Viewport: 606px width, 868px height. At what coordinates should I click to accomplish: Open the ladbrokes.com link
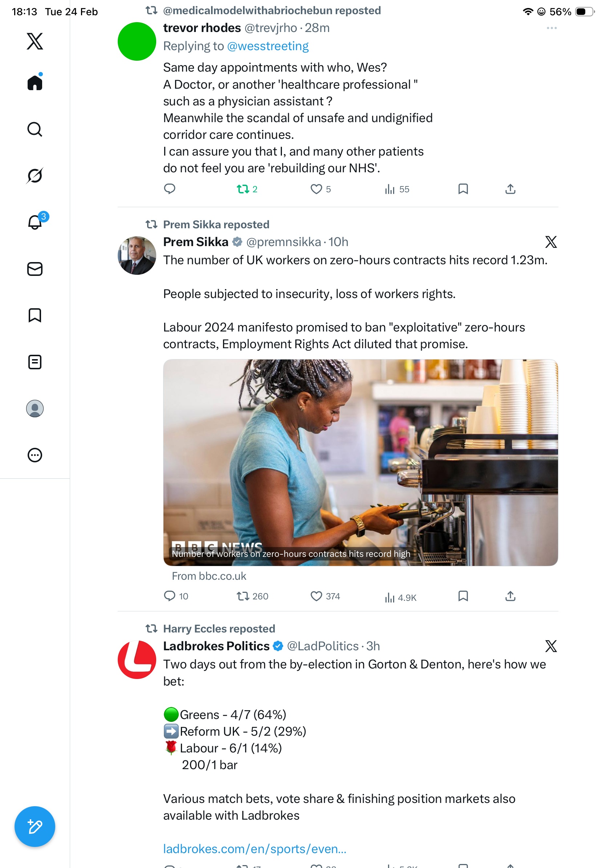[255, 849]
